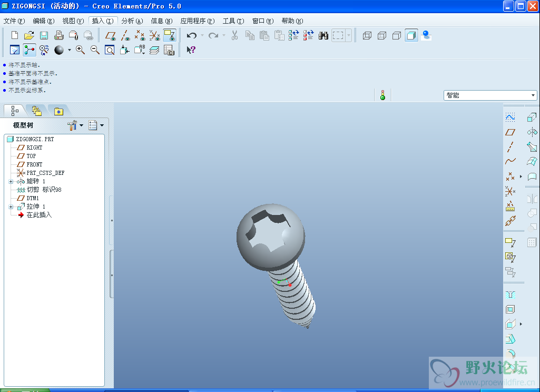Expand the 拉伸 1 feature node
This screenshot has height=392, width=540.
11,207
